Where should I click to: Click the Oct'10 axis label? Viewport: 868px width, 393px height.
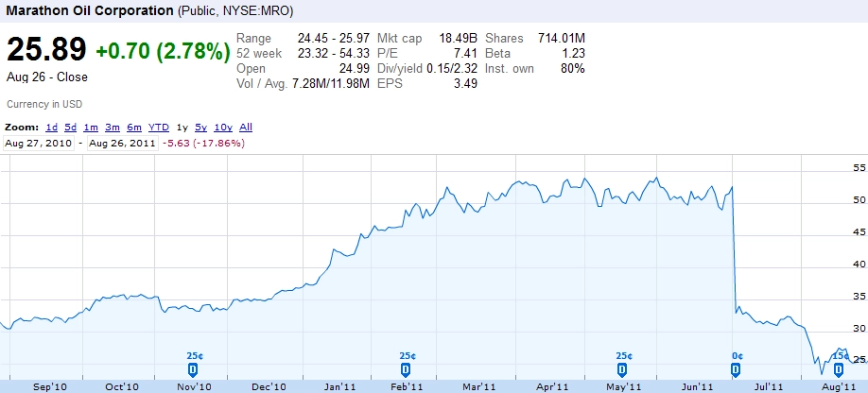point(122,386)
